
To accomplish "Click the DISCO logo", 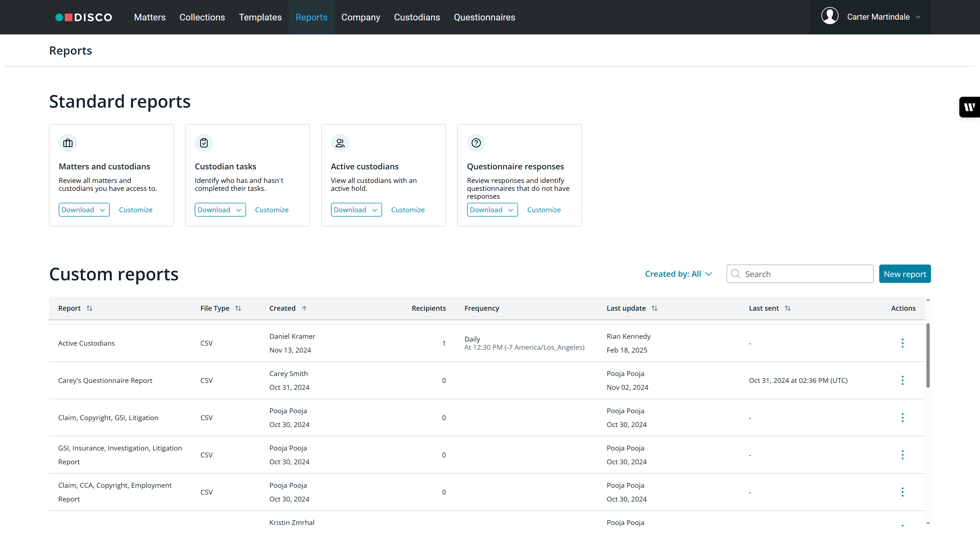I will [x=84, y=17].
